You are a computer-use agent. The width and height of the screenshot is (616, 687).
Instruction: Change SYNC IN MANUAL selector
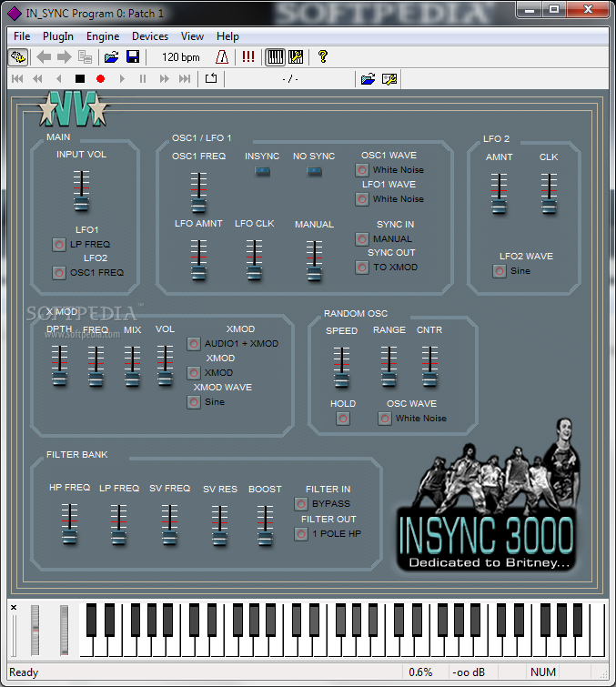click(x=362, y=239)
